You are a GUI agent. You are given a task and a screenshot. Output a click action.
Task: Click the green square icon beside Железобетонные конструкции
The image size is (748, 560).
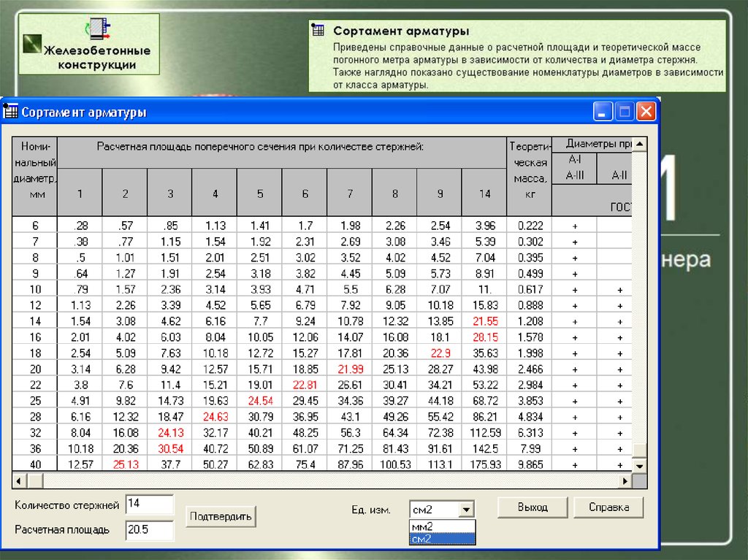pyautogui.click(x=31, y=44)
